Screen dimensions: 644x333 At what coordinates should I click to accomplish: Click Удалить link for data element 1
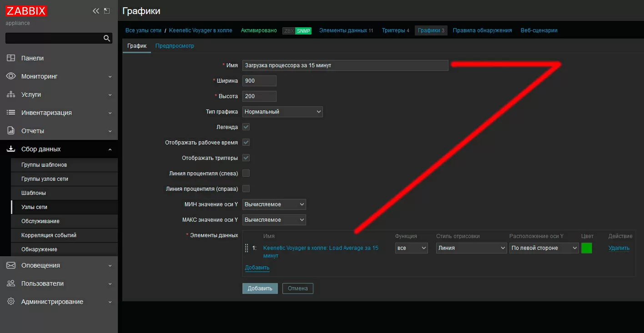point(619,248)
